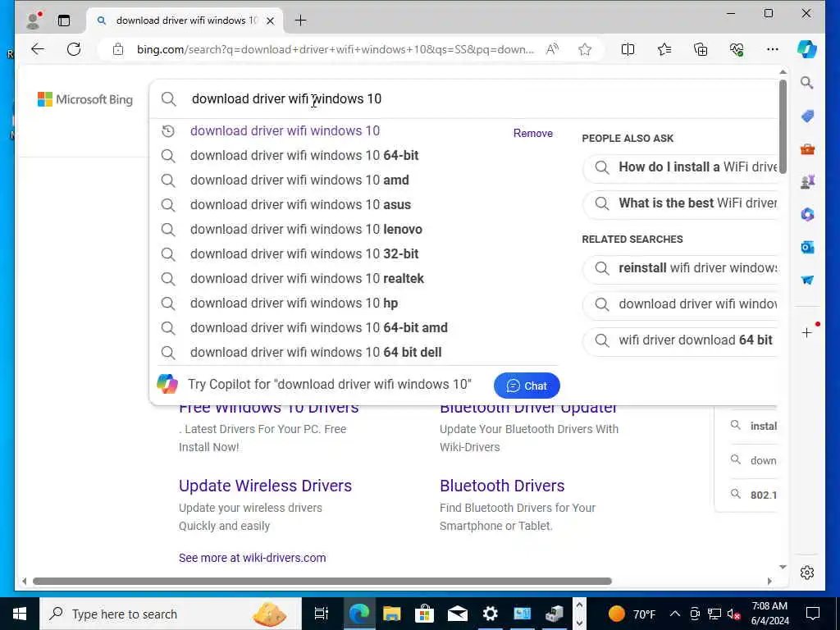Open File Explorer from taskbar
The image size is (840, 630).
click(x=391, y=614)
